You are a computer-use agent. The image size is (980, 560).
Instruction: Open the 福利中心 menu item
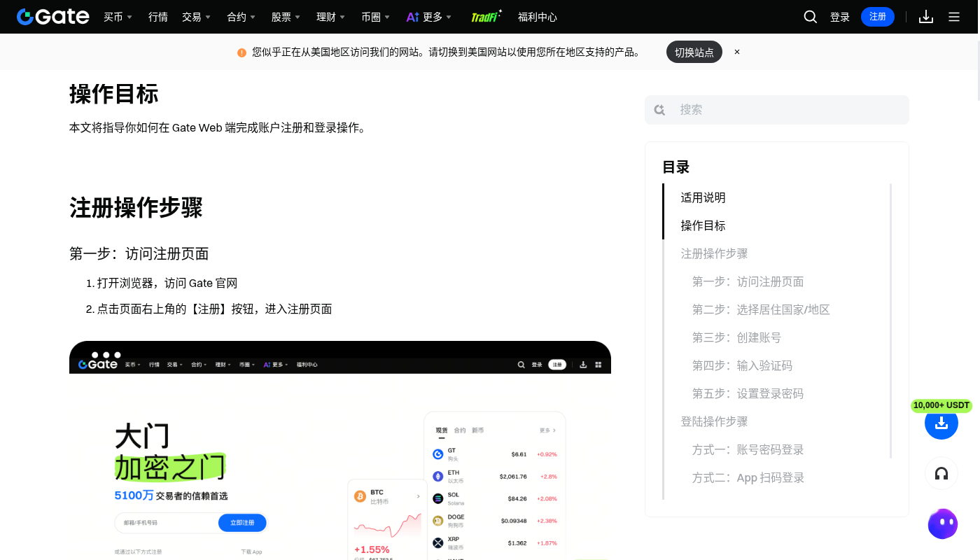(538, 17)
